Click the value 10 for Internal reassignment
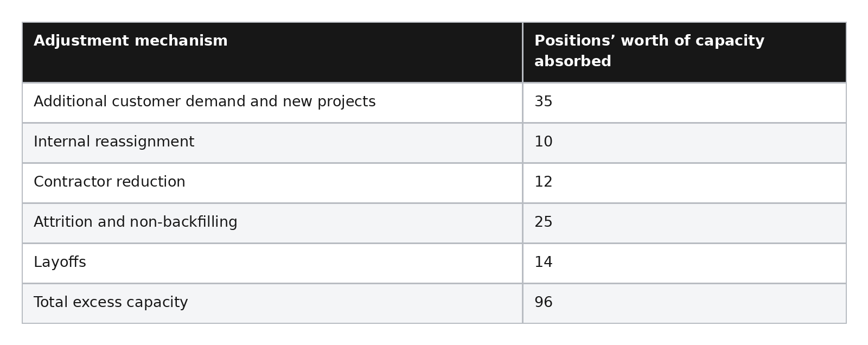Screen dimensions: 868x345 click(x=544, y=142)
